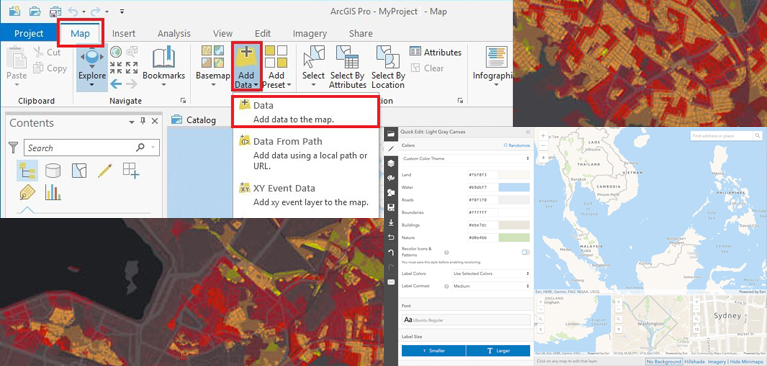This screenshot has height=366, width=767.
Task: Select the Explore navigation tool
Action: (x=92, y=68)
